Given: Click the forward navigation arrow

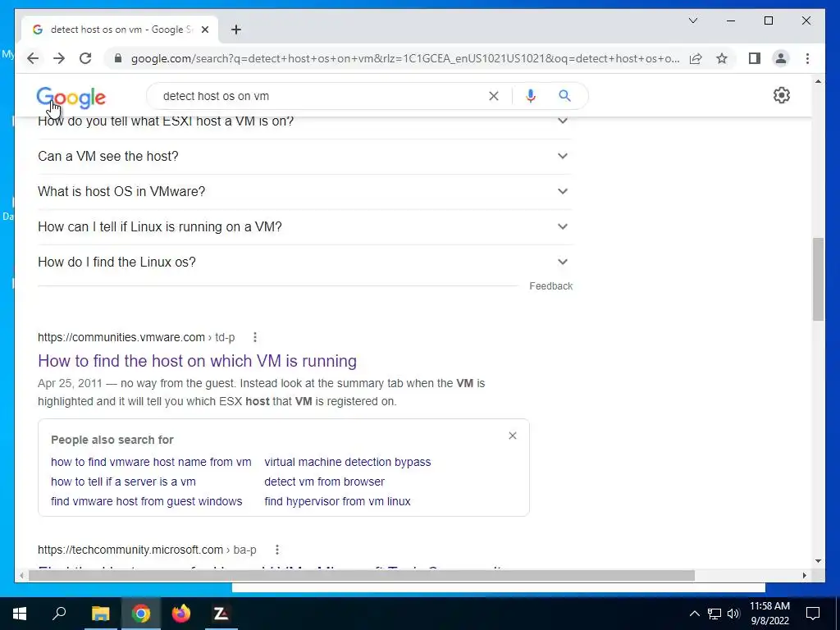Looking at the screenshot, I should (x=59, y=58).
